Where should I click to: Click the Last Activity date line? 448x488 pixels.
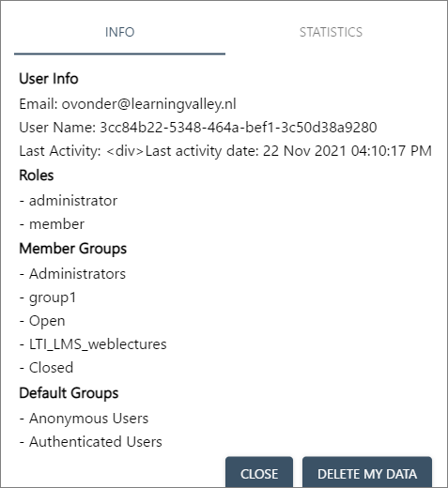225,151
